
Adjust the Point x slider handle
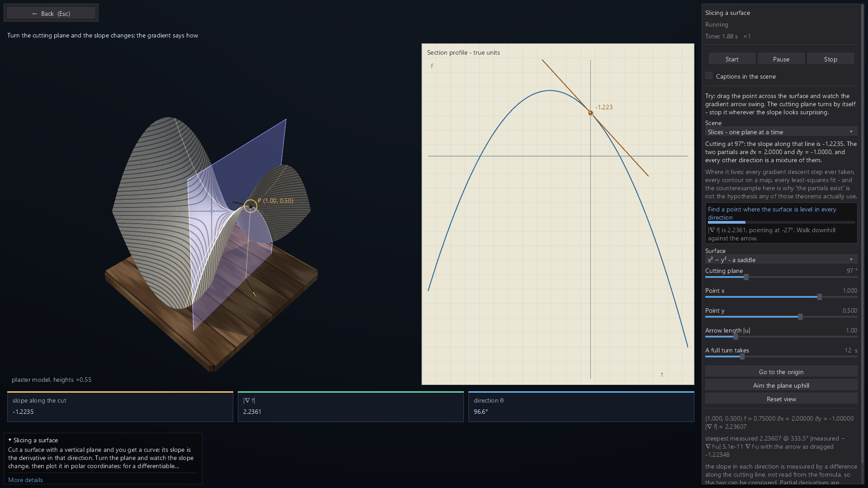point(819,297)
